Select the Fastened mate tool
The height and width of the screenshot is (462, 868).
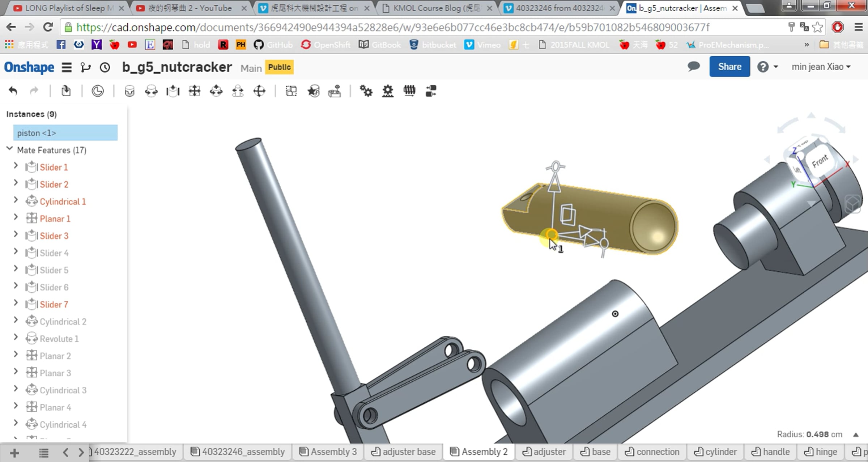click(x=129, y=91)
